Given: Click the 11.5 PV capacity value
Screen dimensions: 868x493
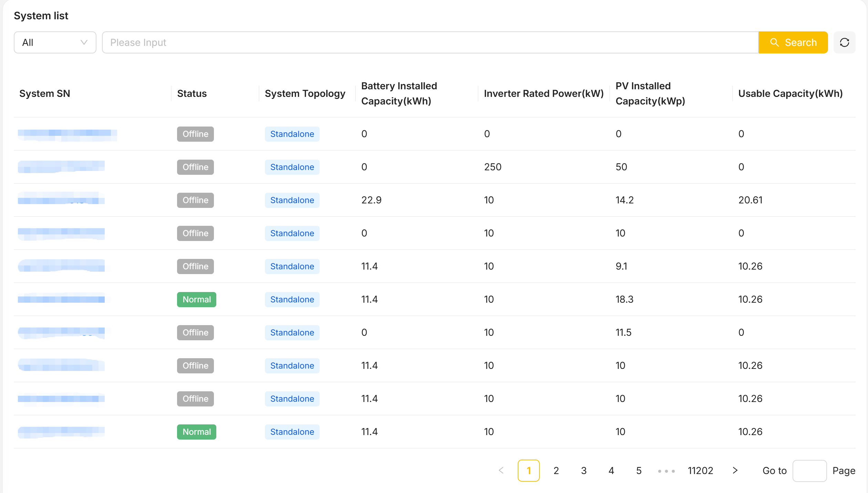Looking at the screenshot, I should [623, 332].
